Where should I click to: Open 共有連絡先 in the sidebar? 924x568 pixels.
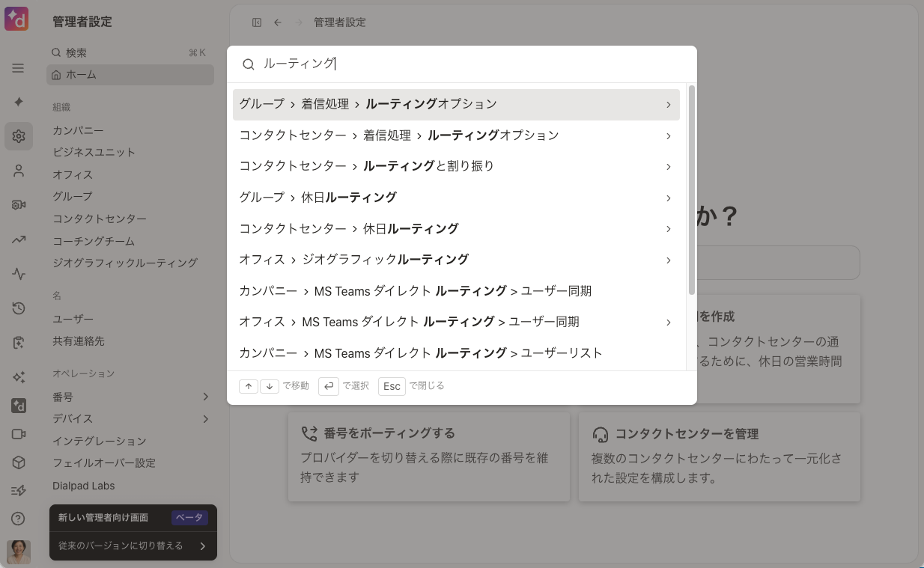click(79, 341)
